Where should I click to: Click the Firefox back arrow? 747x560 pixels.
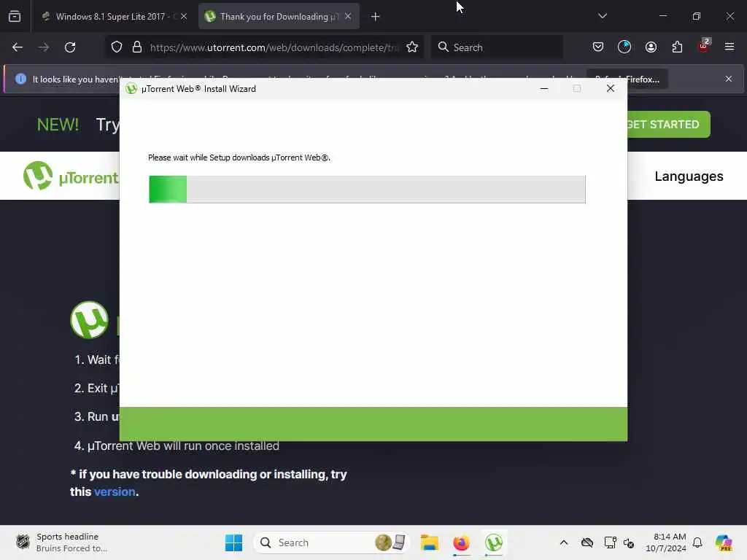[18, 47]
